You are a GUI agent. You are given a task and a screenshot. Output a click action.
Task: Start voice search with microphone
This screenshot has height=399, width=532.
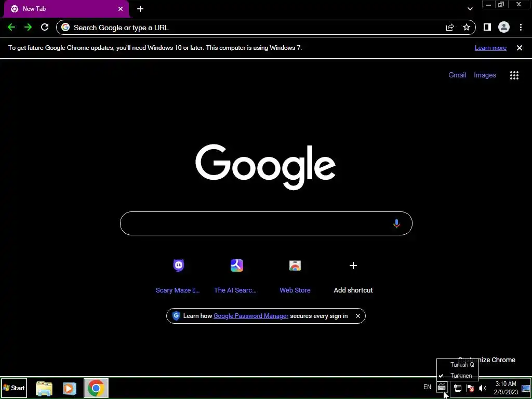(x=396, y=223)
